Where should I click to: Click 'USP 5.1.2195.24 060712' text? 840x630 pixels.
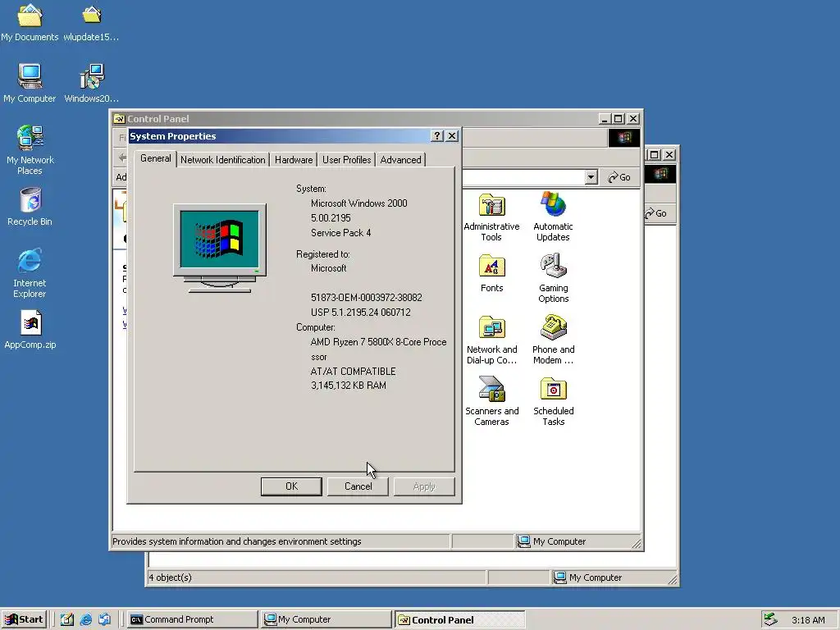(361, 313)
